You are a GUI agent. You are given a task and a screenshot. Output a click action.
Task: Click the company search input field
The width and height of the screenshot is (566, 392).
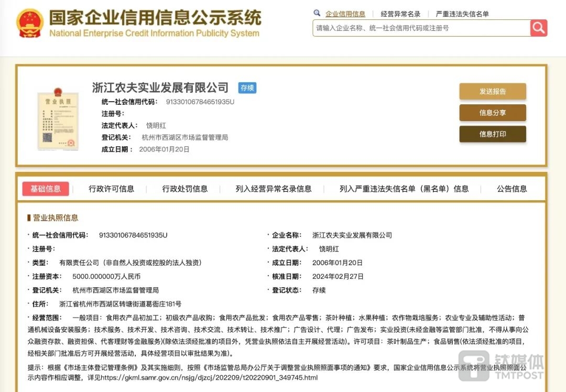pyautogui.click(x=419, y=28)
